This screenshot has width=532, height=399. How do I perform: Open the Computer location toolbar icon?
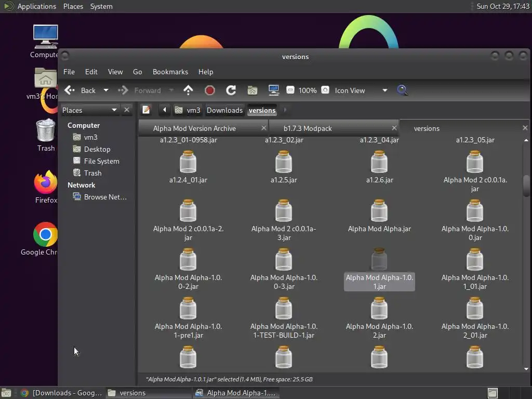[273, 90]
